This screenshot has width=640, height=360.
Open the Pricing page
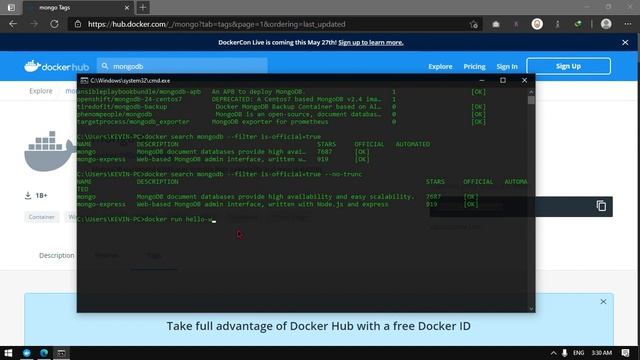pyautogui.click(x=474, y=67)
